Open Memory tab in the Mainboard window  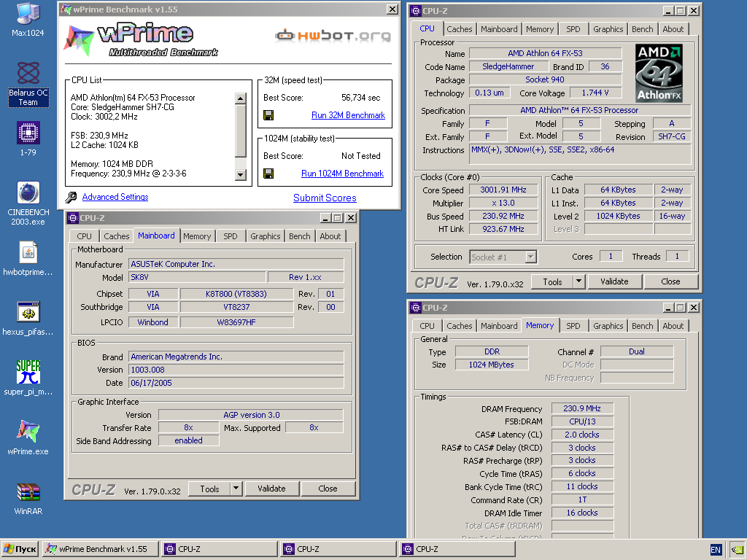coord(197,236)
